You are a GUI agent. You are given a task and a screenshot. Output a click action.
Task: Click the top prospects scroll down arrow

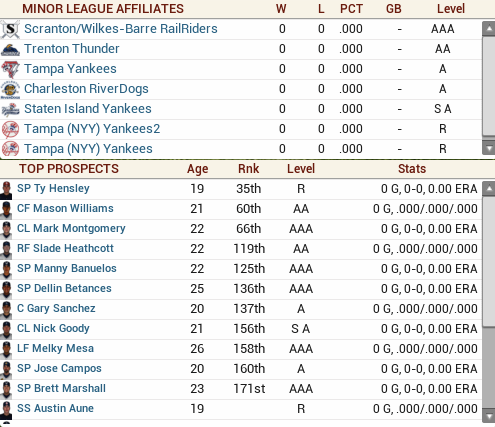489,416
